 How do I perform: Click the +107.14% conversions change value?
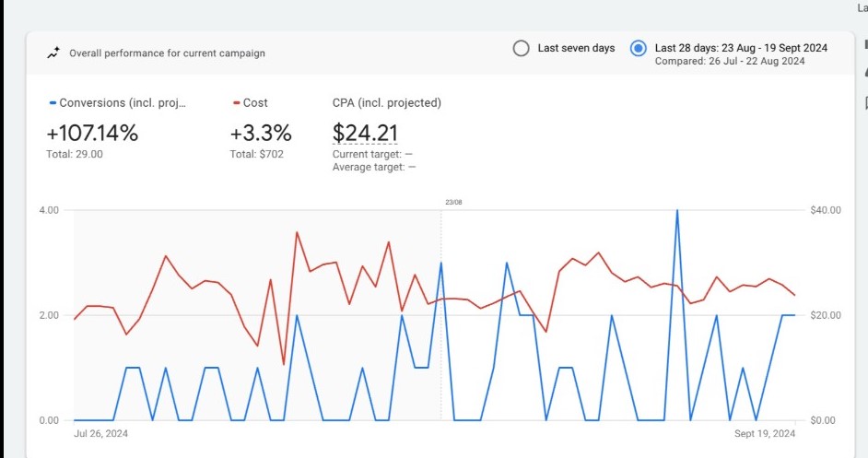[92, 134]
